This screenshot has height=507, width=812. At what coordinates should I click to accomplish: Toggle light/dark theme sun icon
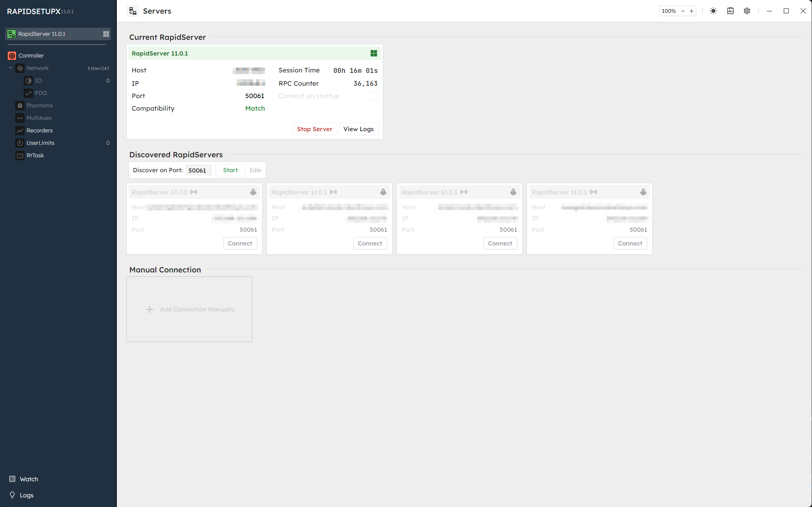tap(713, 11)
